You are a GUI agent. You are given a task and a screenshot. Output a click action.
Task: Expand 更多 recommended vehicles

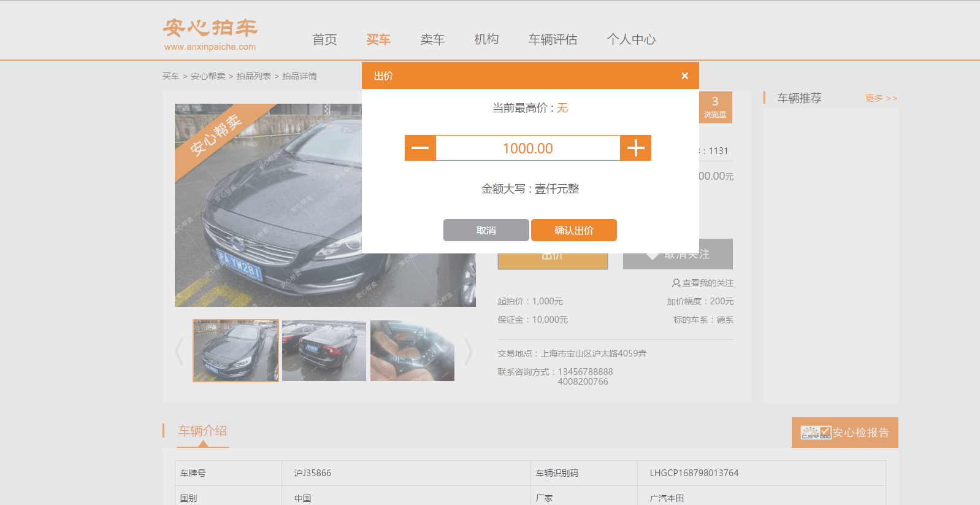tap(881, 98)
